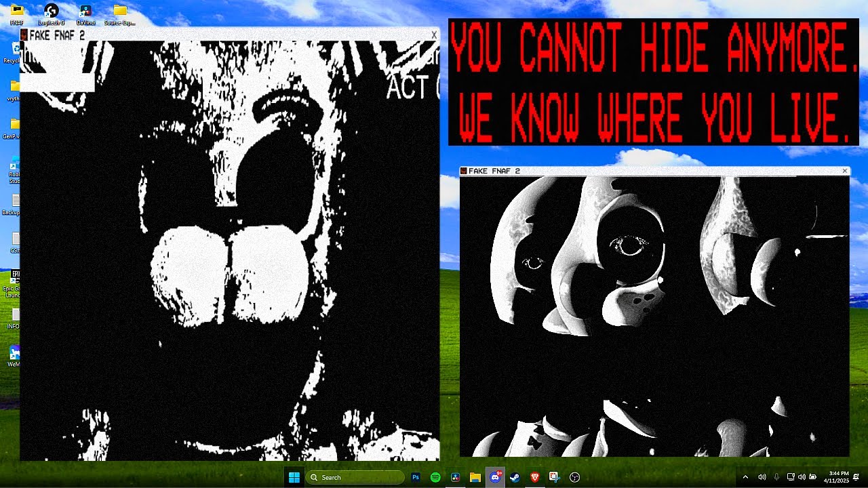
Task: Click the right FAKE FNAF 2 window title
Action: pyautogui.click(x=494, y=171)
